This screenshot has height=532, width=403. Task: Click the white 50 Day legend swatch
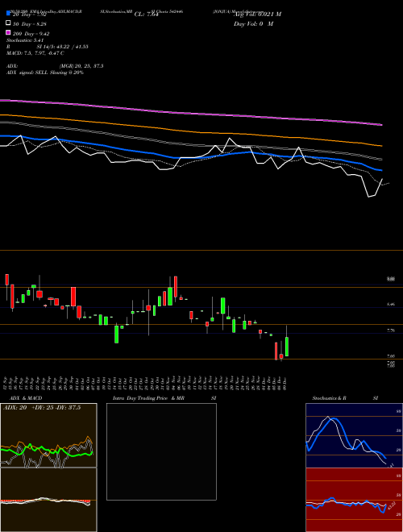8,23
